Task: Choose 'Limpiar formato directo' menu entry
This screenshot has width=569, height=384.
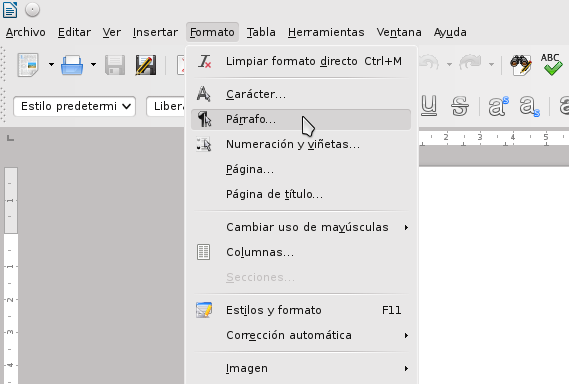Action: (x=301, y=61)
